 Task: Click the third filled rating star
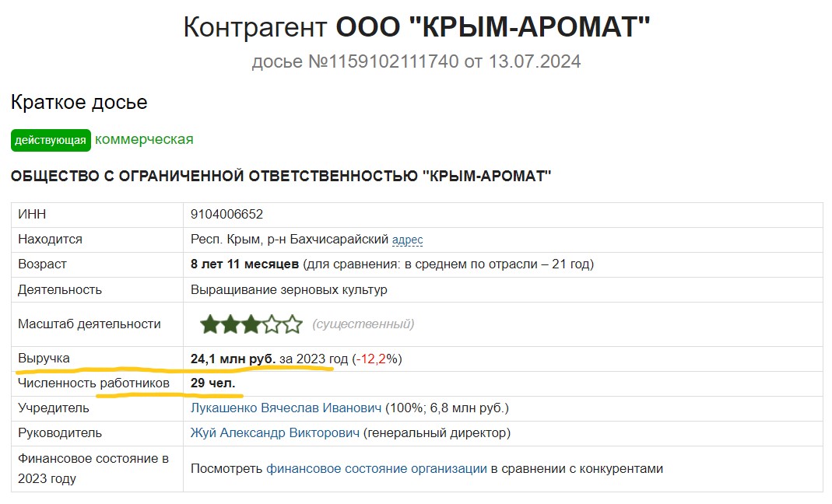tap(251, 324)
